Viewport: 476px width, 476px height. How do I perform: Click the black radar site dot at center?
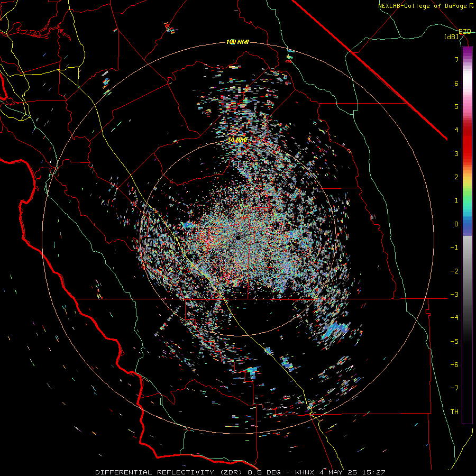coord(238,237)
